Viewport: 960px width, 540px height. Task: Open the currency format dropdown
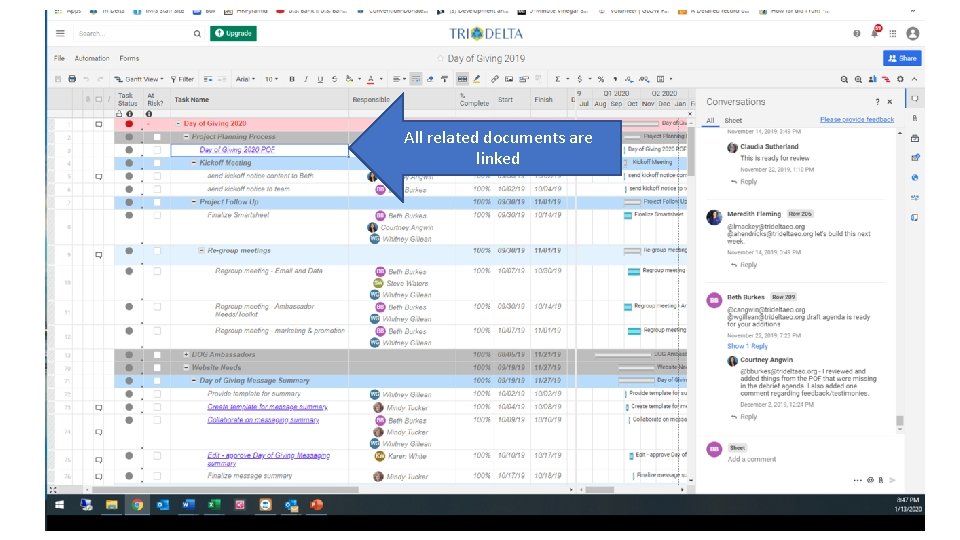583,79
